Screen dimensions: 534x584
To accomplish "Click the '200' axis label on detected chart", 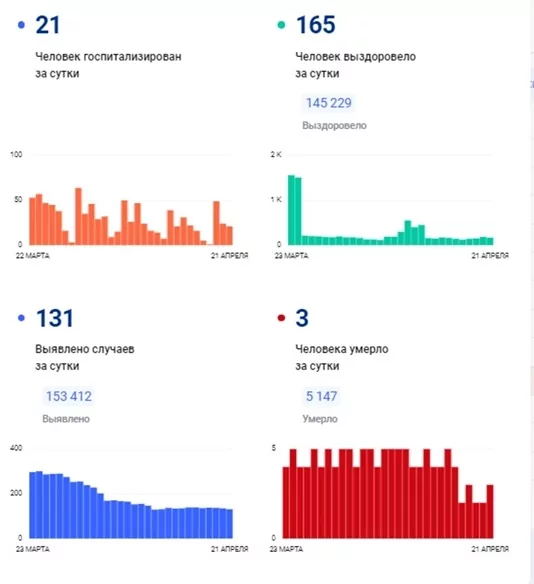I will pos(16,493).
